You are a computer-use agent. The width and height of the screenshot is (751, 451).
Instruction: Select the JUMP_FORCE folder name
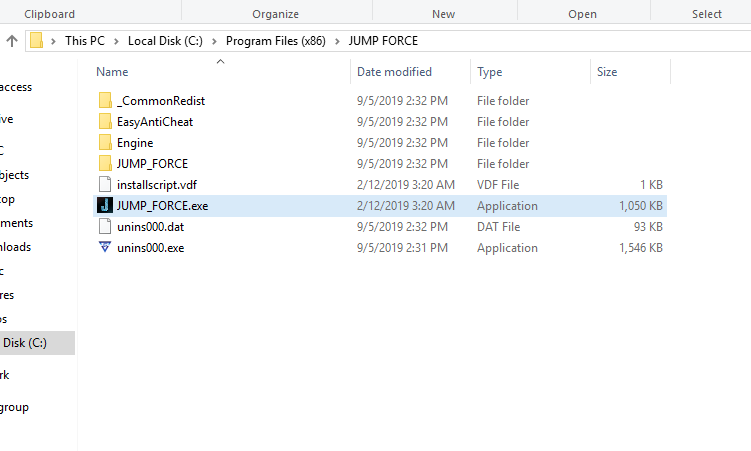tap(152, 164)
